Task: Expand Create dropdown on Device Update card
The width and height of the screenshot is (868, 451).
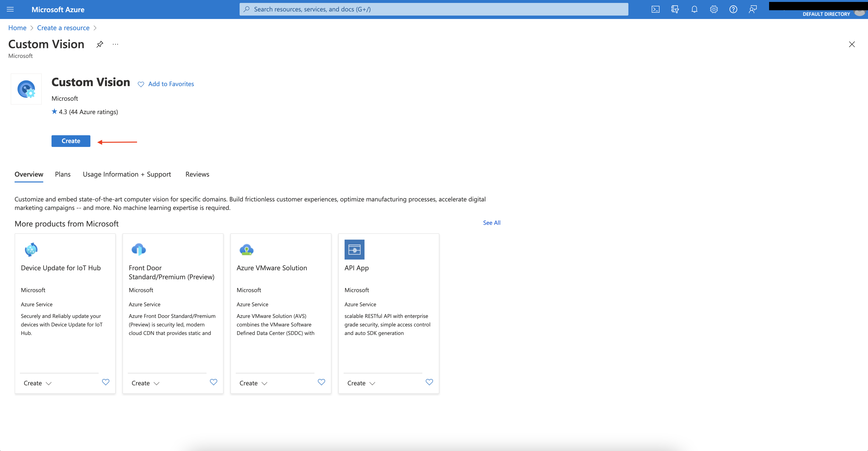Action: point(37,383)
